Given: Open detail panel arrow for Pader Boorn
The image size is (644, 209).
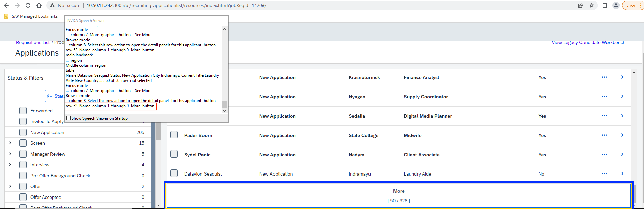Looking at the screenshot, I should point(622,135).
